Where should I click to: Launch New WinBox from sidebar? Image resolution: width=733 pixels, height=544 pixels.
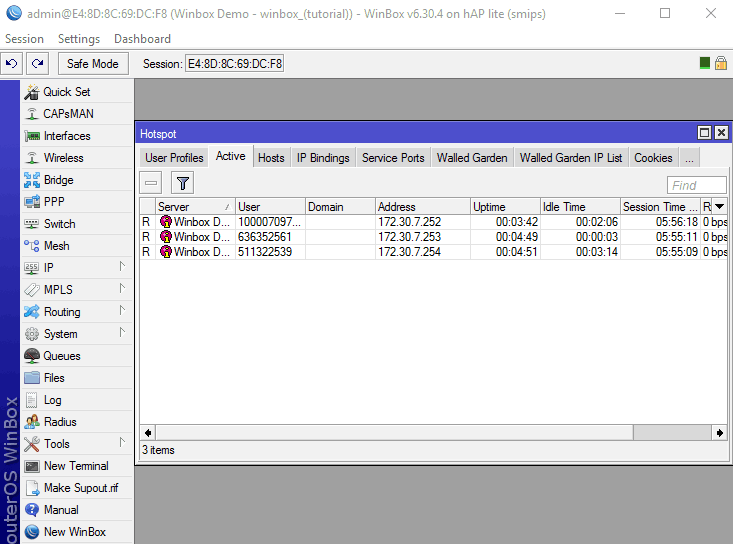(x=75, y=532)
